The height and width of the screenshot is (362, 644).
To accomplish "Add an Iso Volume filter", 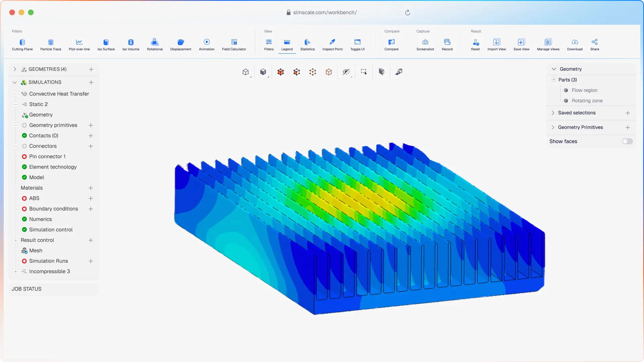I will click(x=131, y=45).
